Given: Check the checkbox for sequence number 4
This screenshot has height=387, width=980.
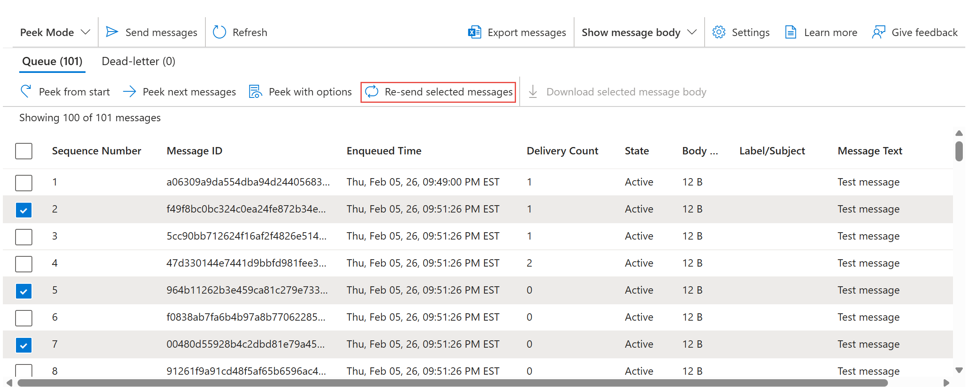Looking at the screenshot, I should pos(24,264).
